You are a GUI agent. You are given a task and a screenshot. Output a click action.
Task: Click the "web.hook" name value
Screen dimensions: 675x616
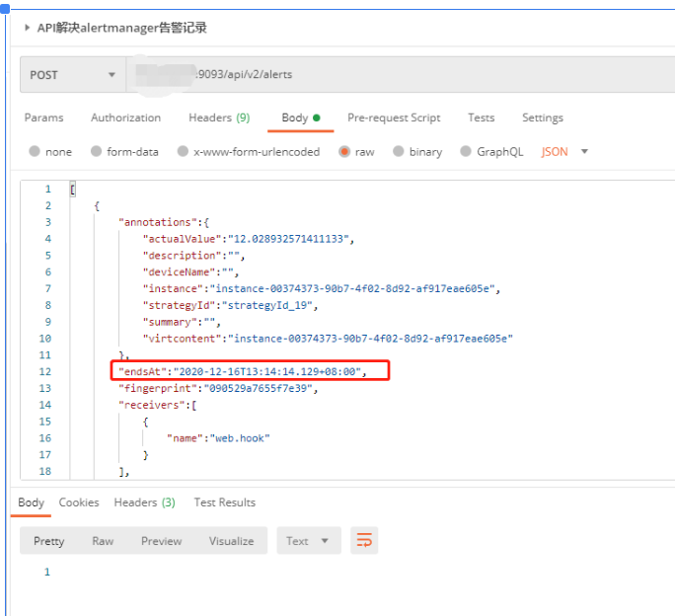pos(240,438)
